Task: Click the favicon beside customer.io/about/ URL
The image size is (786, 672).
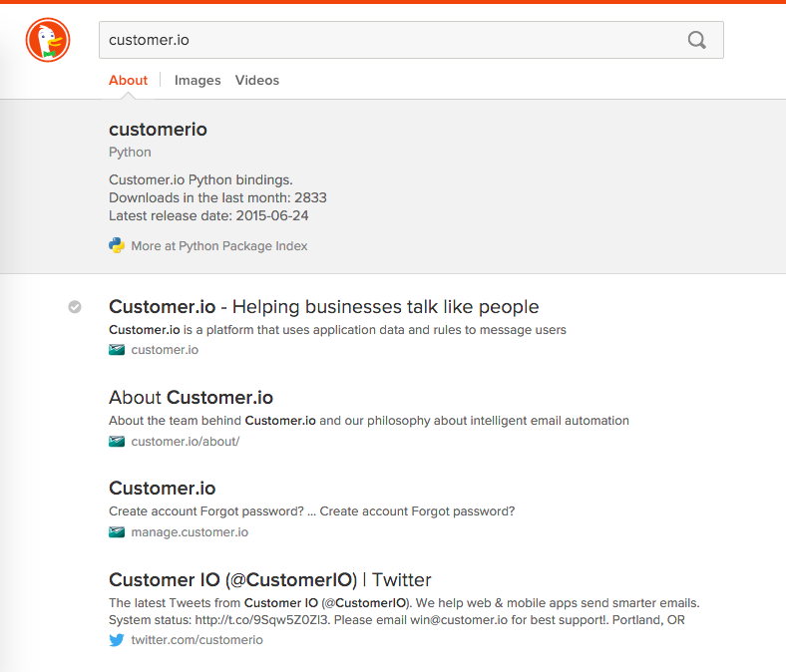Action: 117,442
